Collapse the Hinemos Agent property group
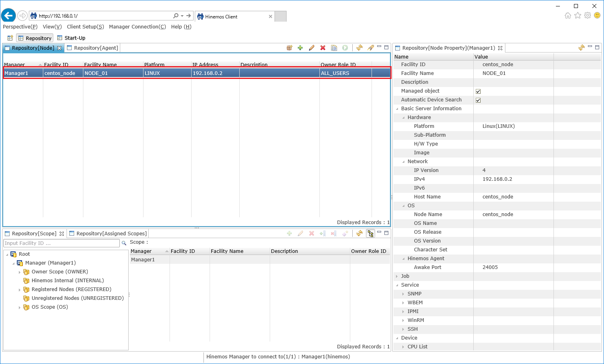Image resolution: width=604 pixels, height=364 pixels. 404,259
